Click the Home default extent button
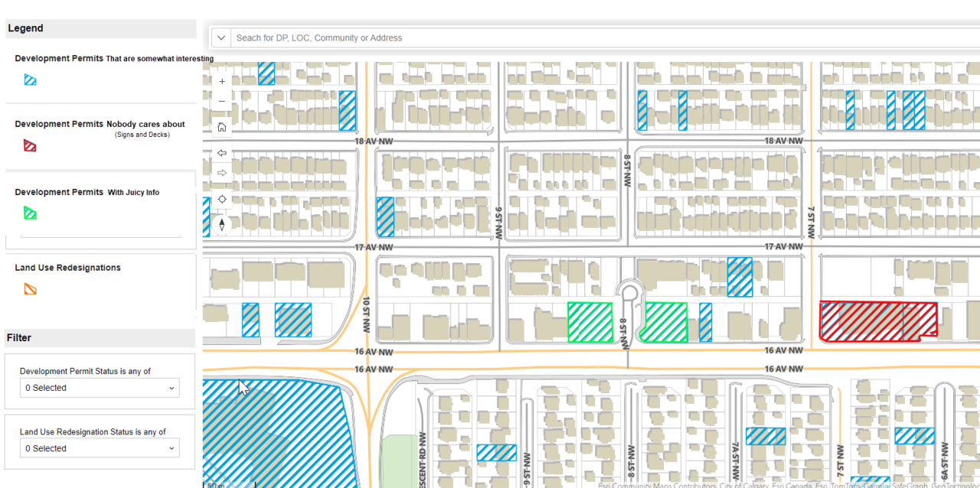980x488 pixels. 222,127
